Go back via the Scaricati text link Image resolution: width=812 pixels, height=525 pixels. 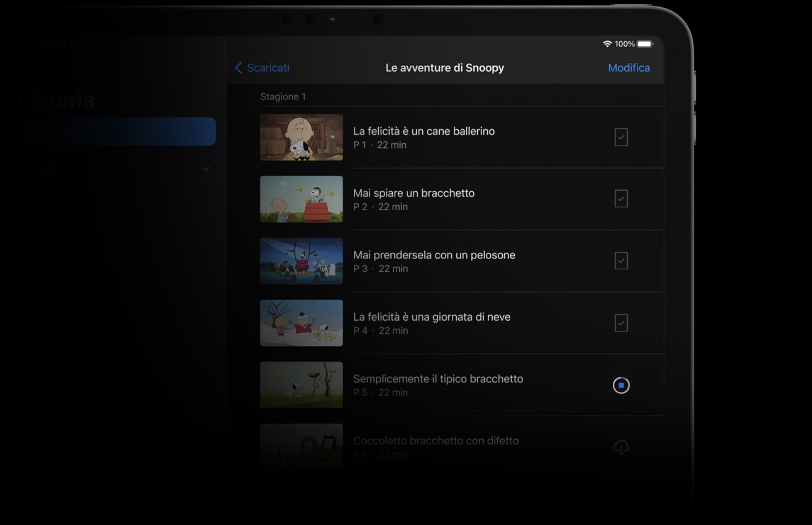[268, 68]
